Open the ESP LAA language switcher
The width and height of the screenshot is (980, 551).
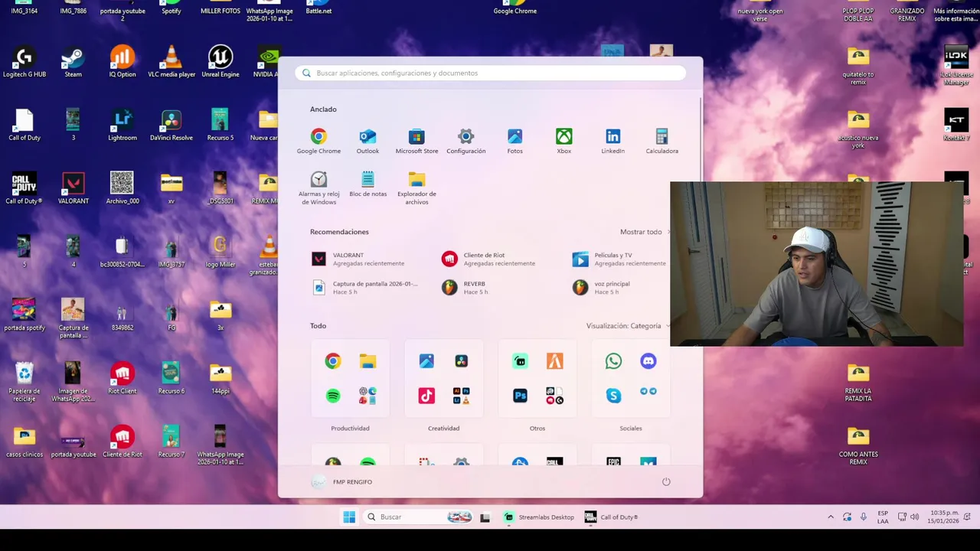click(883, 517)
